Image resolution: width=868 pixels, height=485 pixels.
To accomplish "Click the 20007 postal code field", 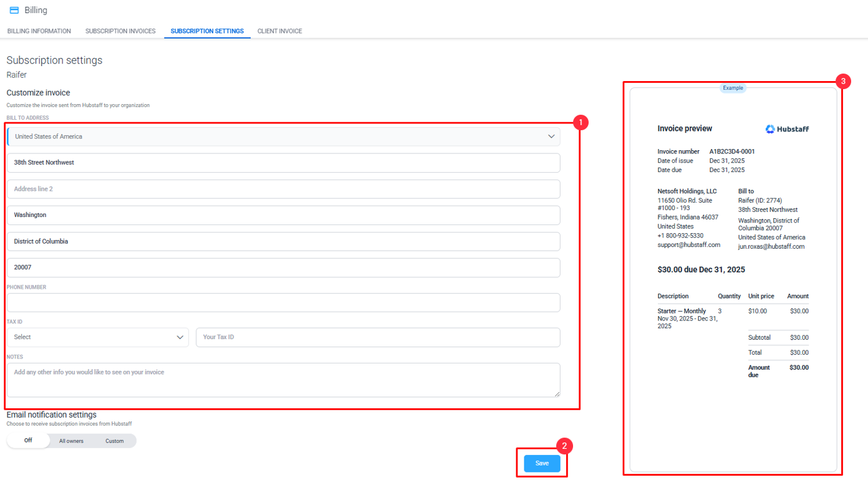I will point(284,267).
